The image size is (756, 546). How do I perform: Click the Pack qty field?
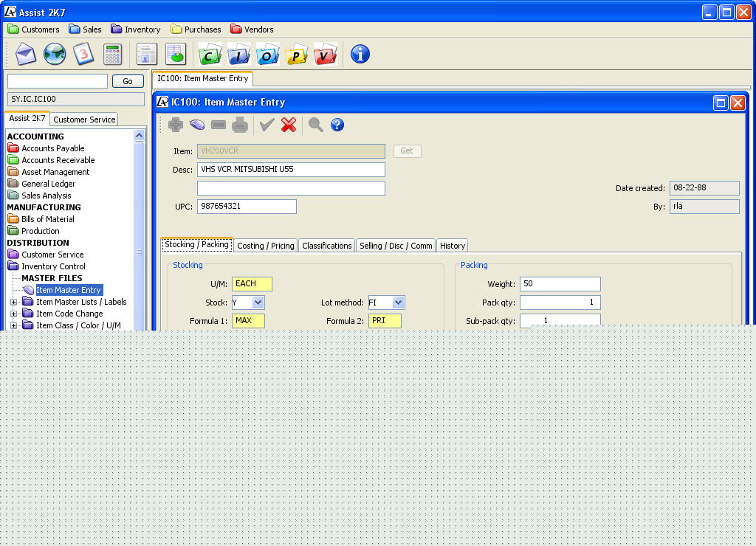coord(560,303)
